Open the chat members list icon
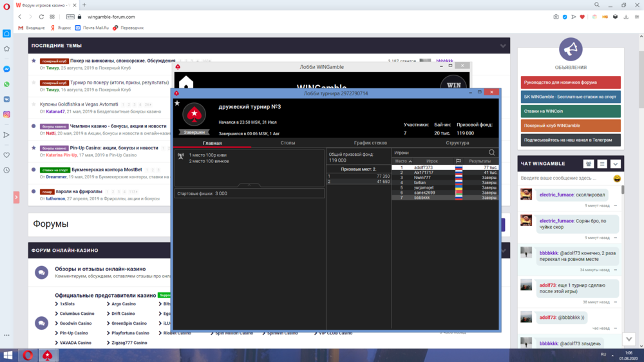This screenshot has height=362, width=644. click(x=588, y=164)
